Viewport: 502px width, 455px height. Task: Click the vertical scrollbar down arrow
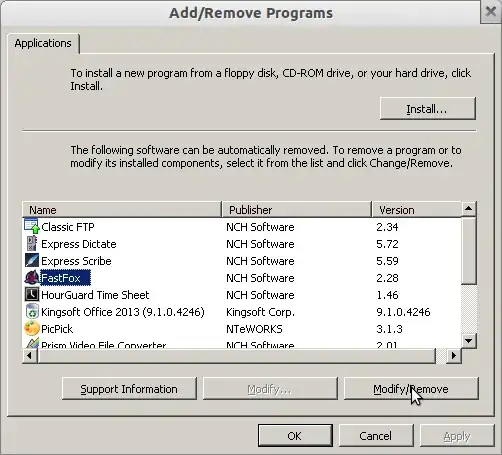pos(469,341)
